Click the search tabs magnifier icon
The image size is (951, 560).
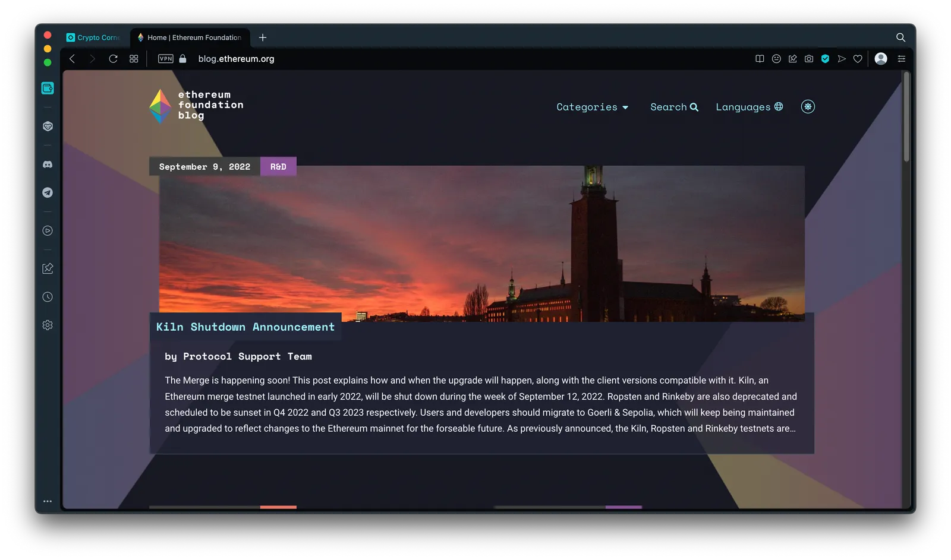[900, 37]
